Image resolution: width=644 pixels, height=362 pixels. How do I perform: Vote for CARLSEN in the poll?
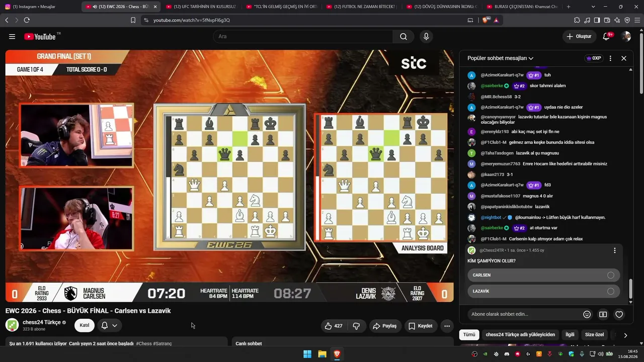(543, 275)
